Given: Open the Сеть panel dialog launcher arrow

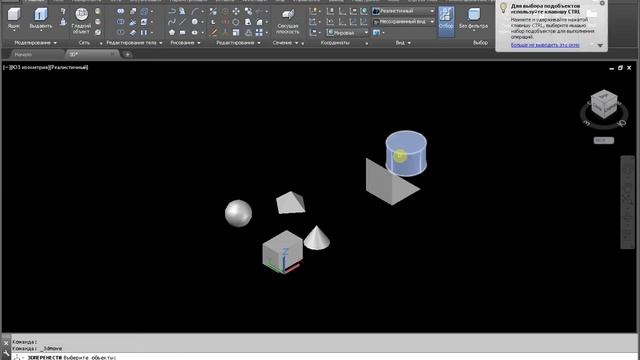Looking at the screenshot, I should [101, 43].
